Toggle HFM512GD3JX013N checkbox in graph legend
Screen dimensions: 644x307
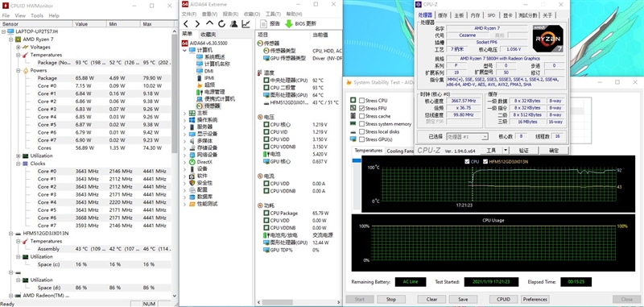485,161
